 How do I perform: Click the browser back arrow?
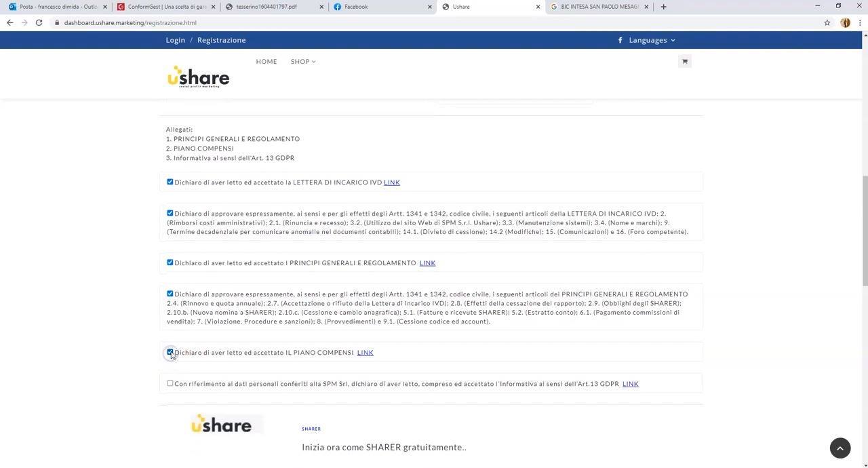point(9,22)
